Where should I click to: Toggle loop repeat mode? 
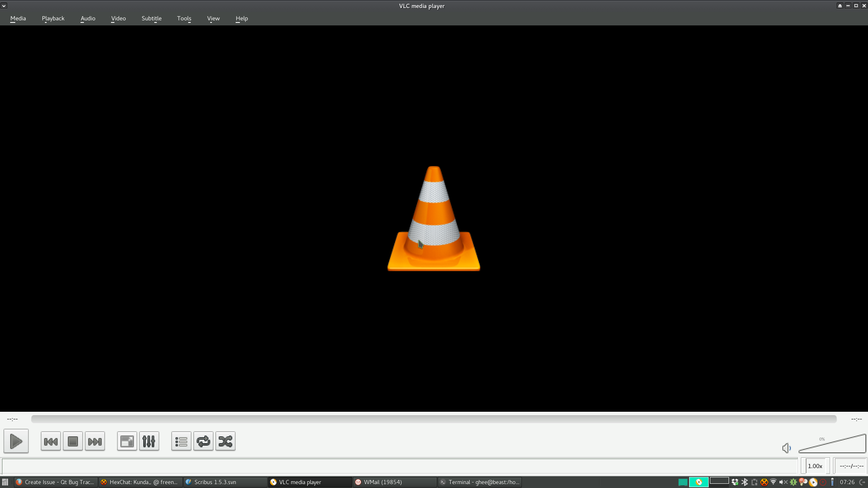[203, 441]
